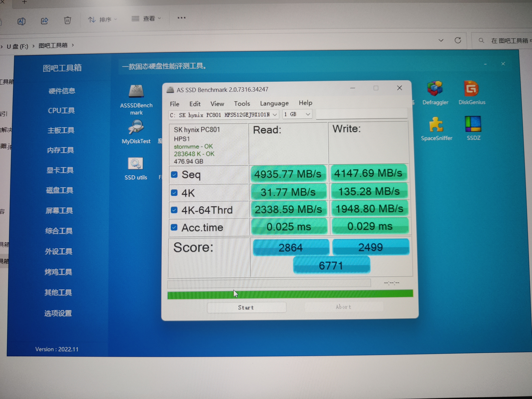Image resolution: width=532 pixels, height=399 pixels.
Task: Click the search magnifier icon in Explorer
Action: coord(481,40)
